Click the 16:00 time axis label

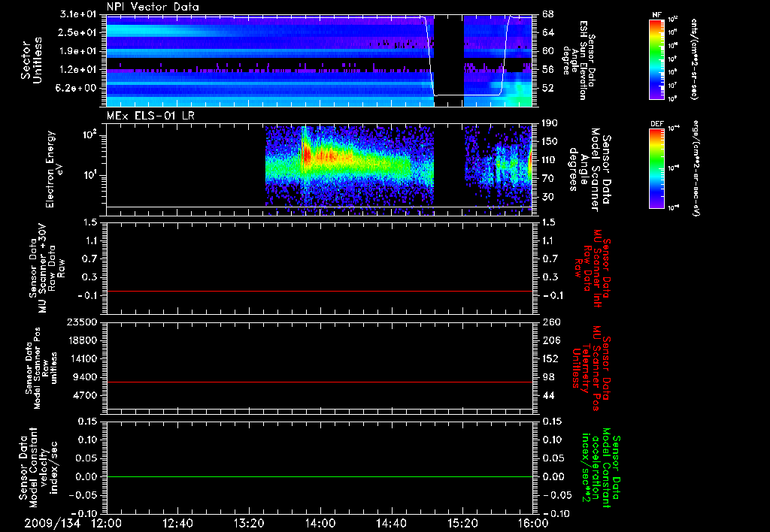pyautogui.click(x=533, y=523)
